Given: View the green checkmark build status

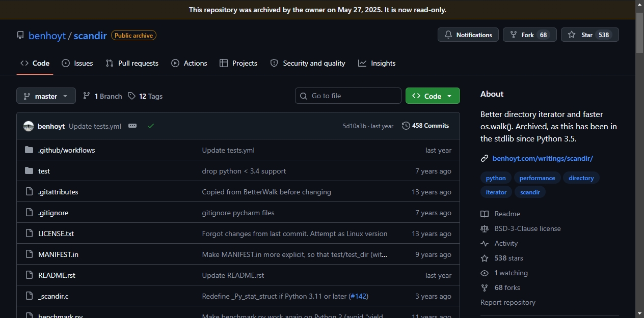Looking at the screenshot, I should [150, 126].
